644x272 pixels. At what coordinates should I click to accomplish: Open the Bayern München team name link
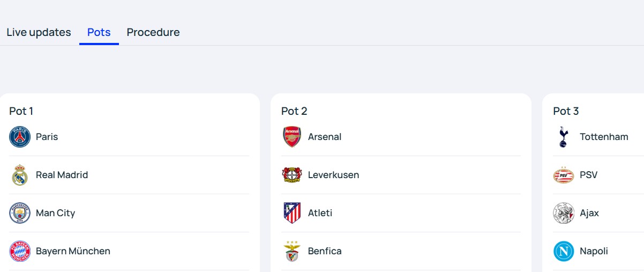(73, 251)
